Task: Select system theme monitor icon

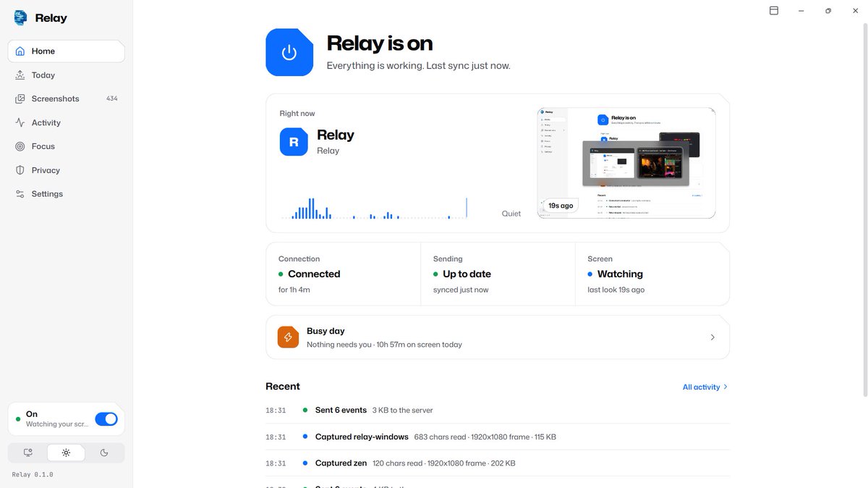Action: click(x=27, y=453)
